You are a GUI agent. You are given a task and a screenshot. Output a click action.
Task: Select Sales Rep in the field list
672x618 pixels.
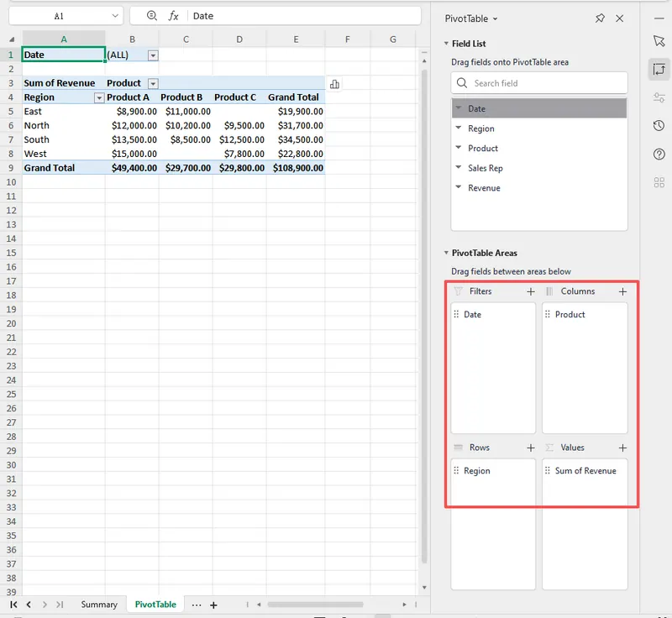(485, 168)
